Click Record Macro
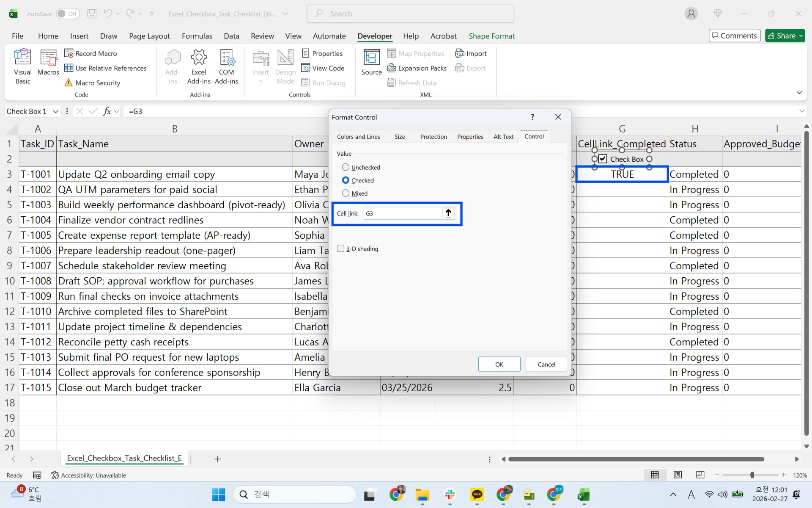This screenshot has width=812, height=508. (96, 53)
